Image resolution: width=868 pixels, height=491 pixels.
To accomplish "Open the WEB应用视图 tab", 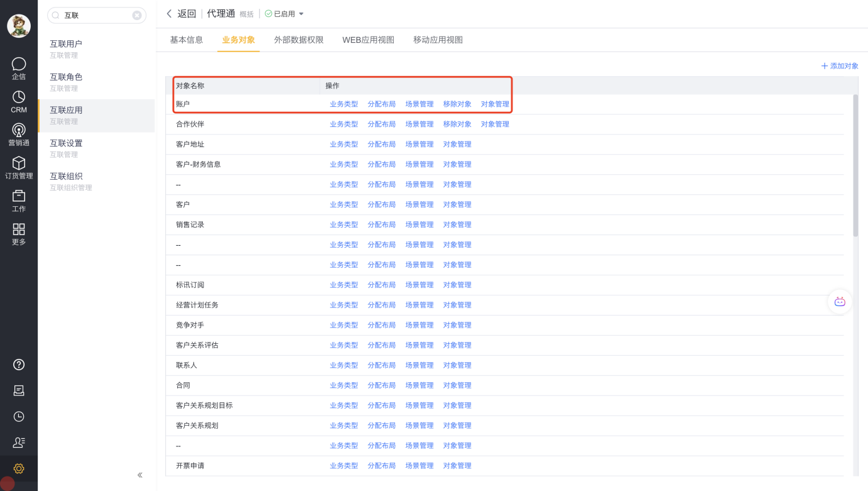I will [x=368, y=40].
